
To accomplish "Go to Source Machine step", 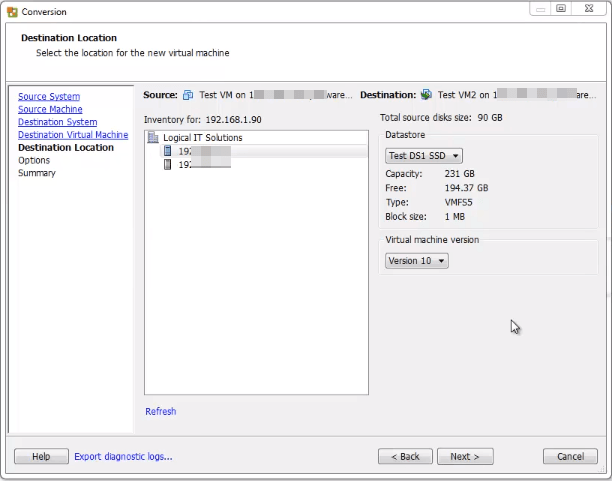I will 50,109.
